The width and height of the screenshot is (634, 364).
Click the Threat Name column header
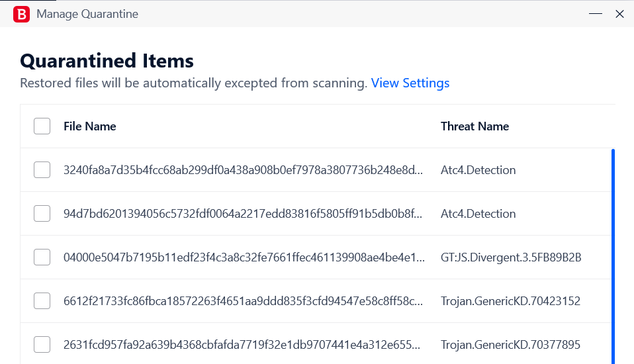pos(475,126)
